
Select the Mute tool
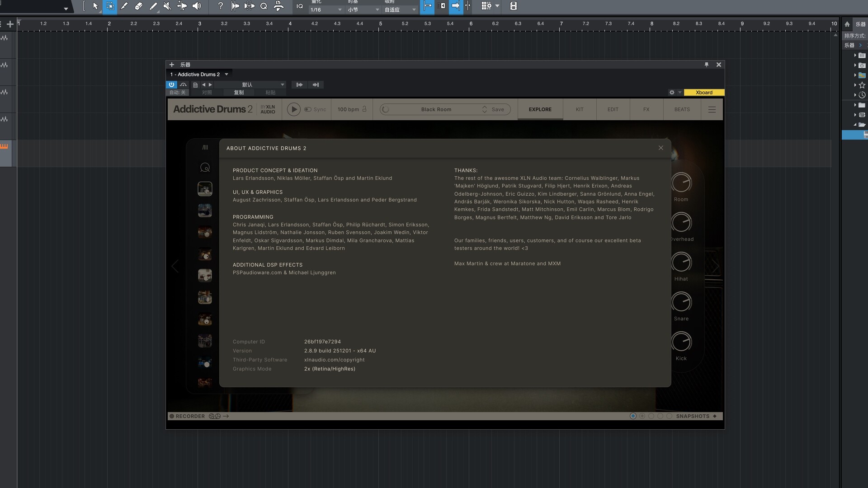pos(167,6)
